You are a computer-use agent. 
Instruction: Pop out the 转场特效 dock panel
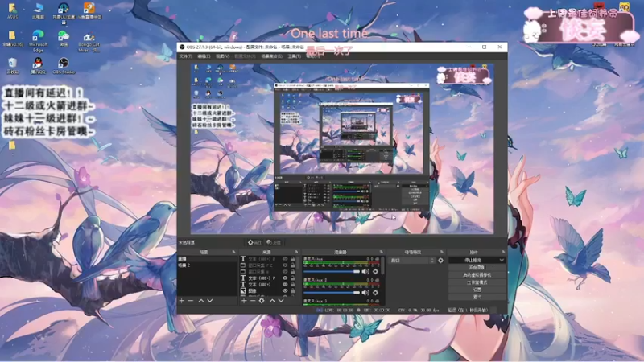click(x=442, y=252)
